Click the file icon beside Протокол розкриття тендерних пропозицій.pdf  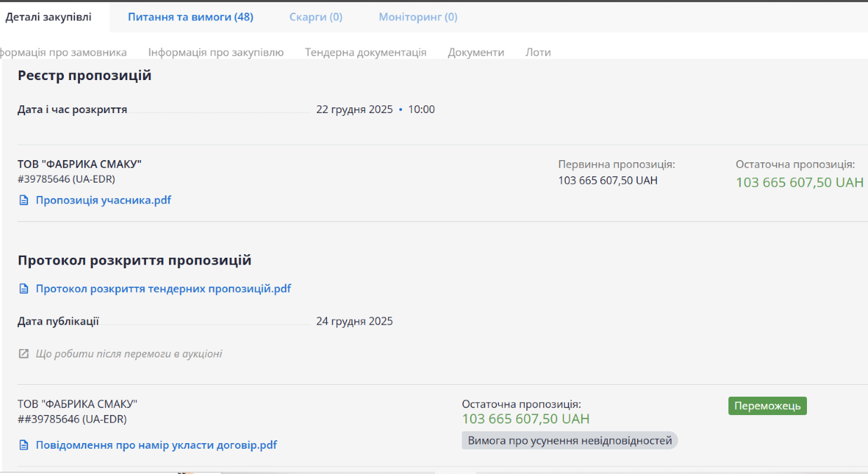pos(23,289)
